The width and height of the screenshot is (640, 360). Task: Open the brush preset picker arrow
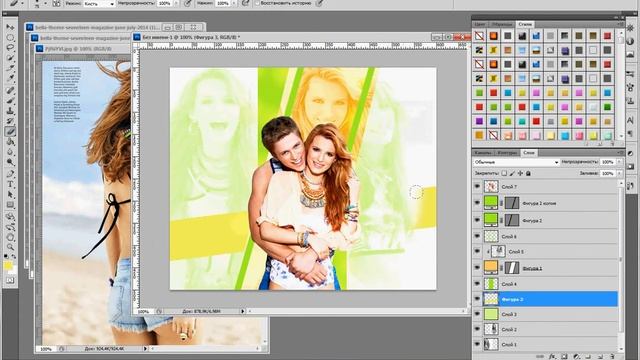point(45,3)
